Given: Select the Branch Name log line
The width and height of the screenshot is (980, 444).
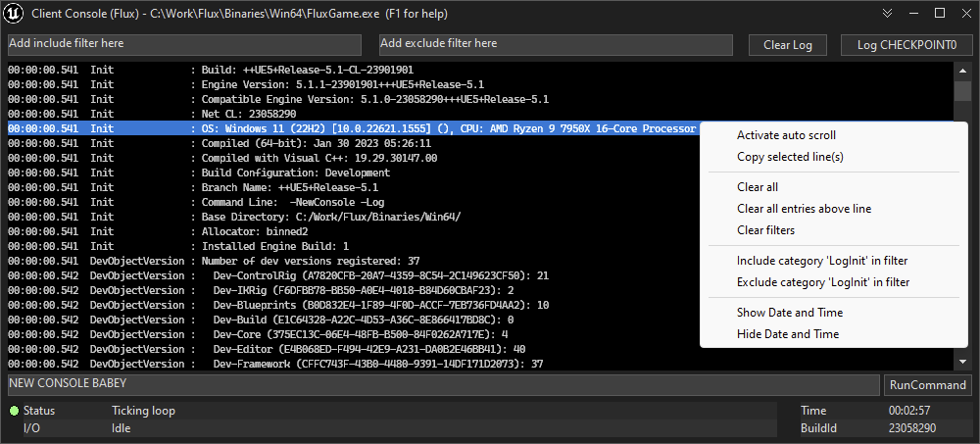Looking at the screenshot, I should pos(354,187).
